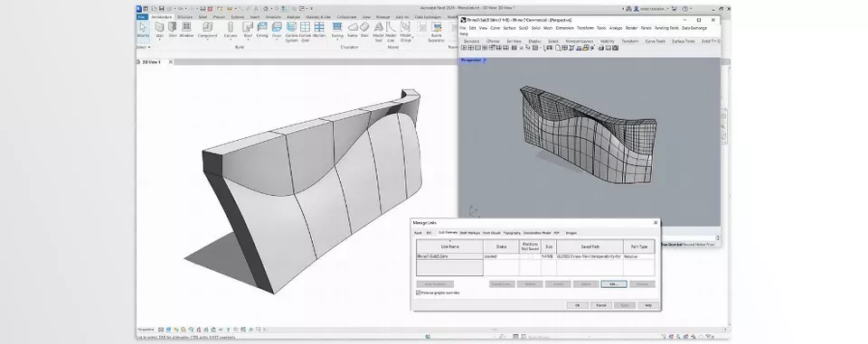
Task: Close the Manage Links dialog
Action: click(656, 223)
